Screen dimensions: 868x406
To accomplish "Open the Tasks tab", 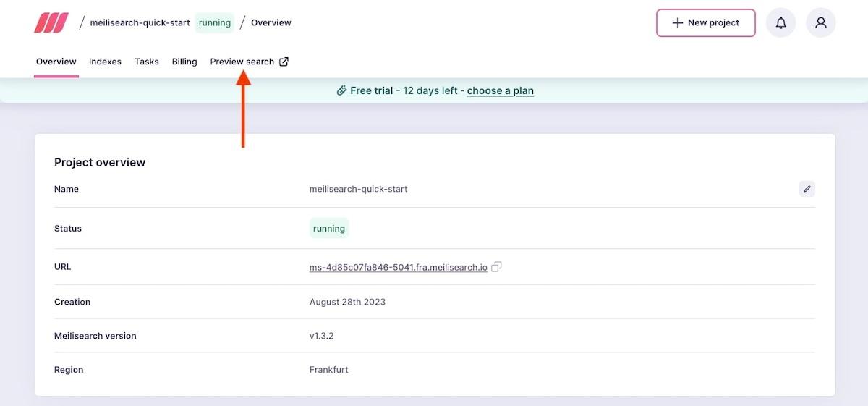I will [147, 62].
